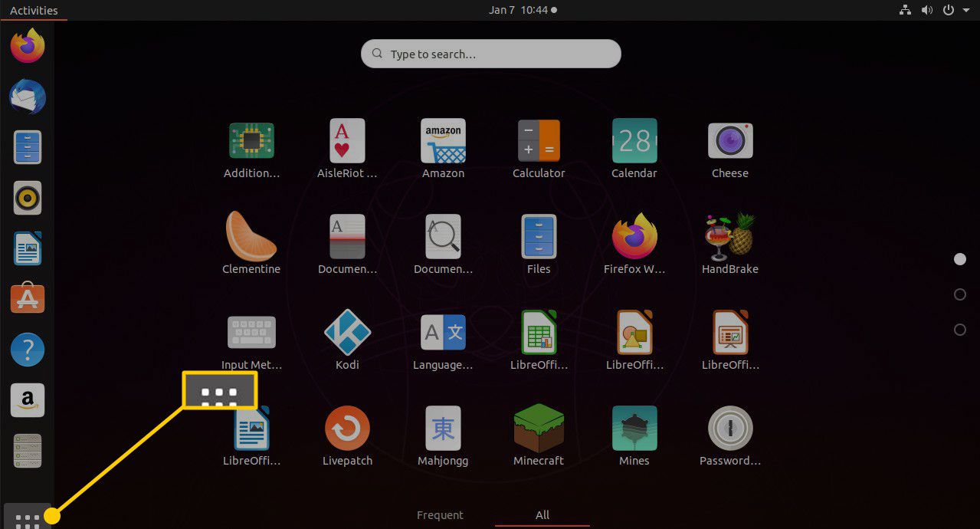Switch to the Frequent tab
The height and width of the screenshot is (529, 980).
440,515
